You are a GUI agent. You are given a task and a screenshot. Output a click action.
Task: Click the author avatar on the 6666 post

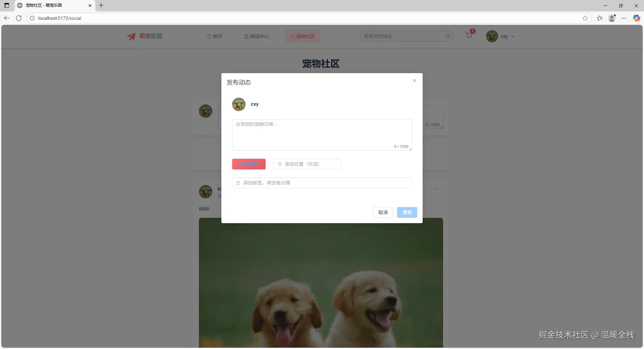(206, 192)
